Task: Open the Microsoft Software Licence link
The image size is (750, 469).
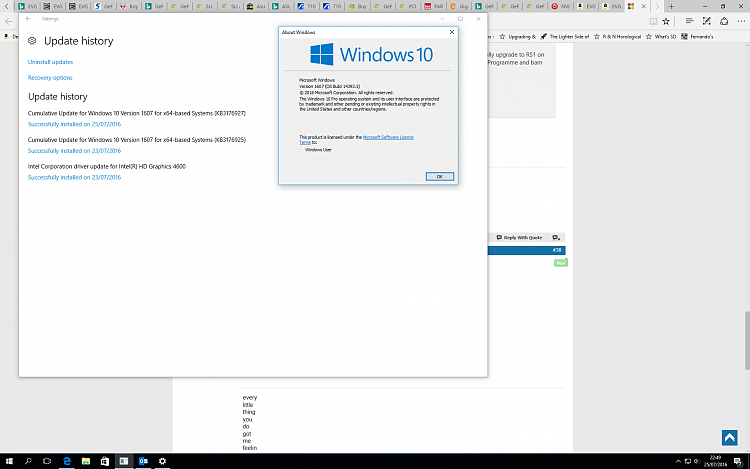Action: click(x=388, y=137)
